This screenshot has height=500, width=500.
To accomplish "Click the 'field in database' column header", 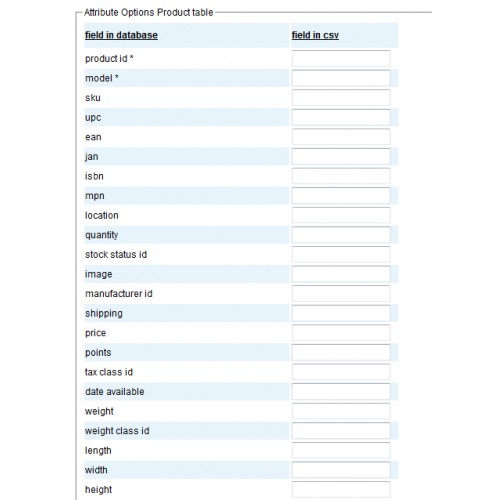I will [121, 35].
